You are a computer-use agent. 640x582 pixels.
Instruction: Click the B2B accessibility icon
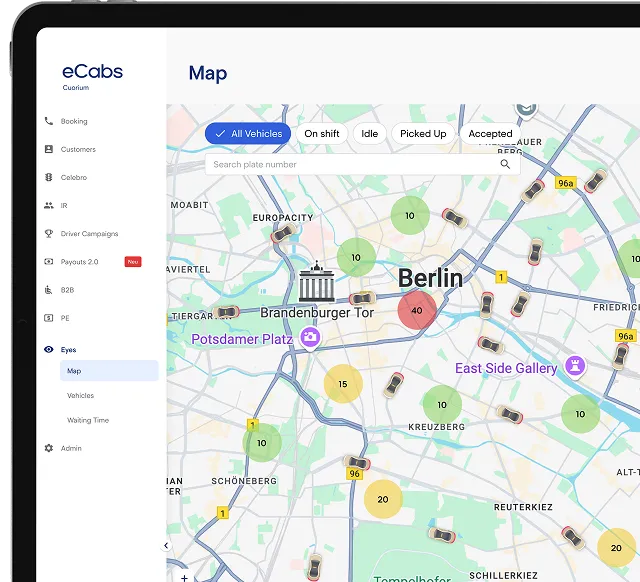(x=49, y=290)
